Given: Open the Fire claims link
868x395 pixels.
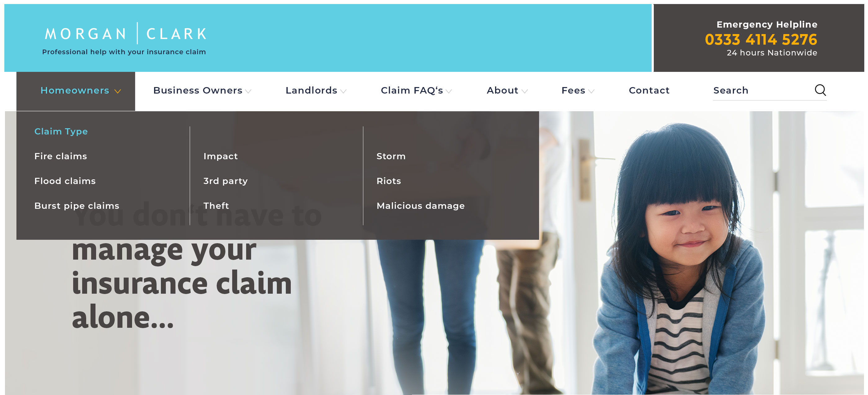Looking at the screenshot, I should point(61,156).
